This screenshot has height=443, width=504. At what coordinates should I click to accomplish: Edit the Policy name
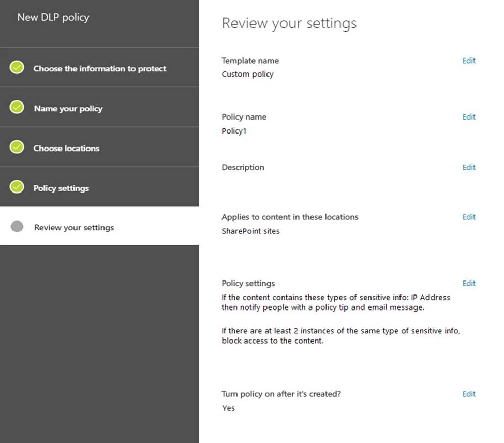click(x=468, y=117)
